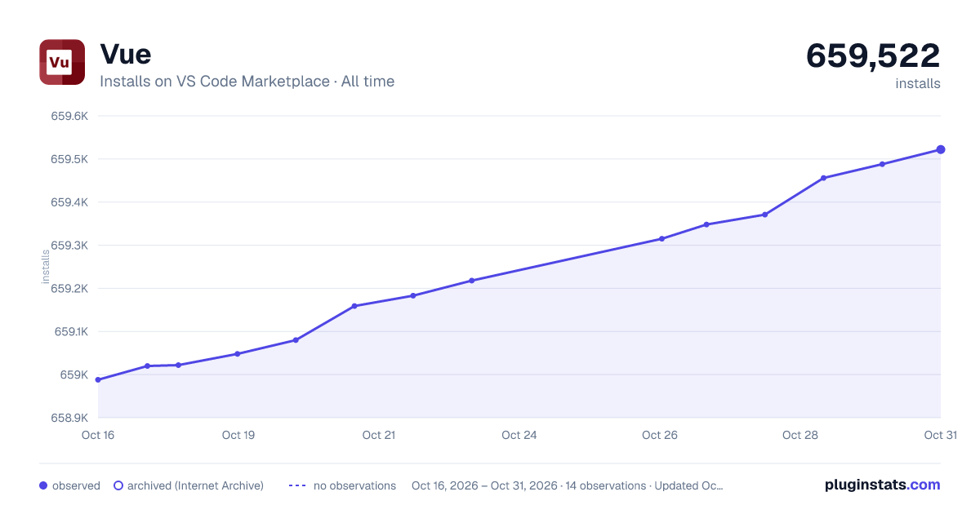Click the Vue extension logo icon
980x514 pixels.
pos(62,62)
